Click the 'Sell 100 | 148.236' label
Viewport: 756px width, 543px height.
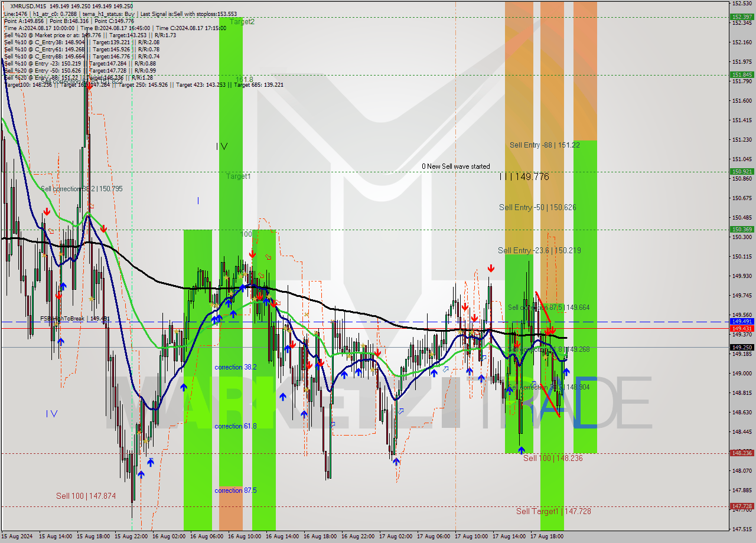click(x=553, y=458)
